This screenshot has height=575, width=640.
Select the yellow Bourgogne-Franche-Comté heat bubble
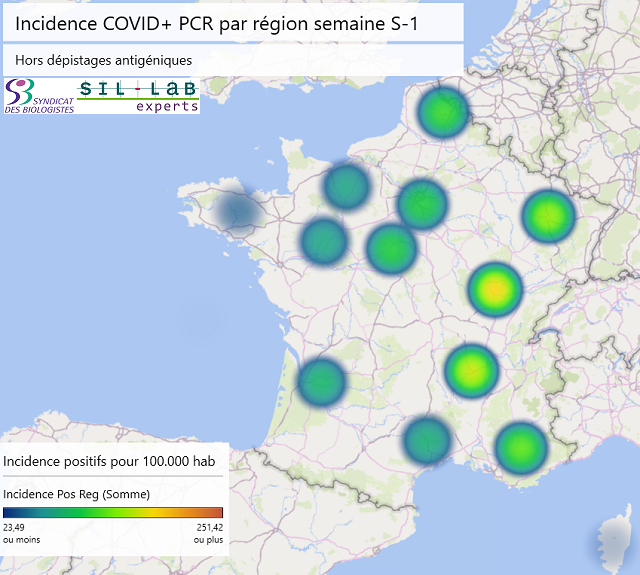tap(495, 289)
